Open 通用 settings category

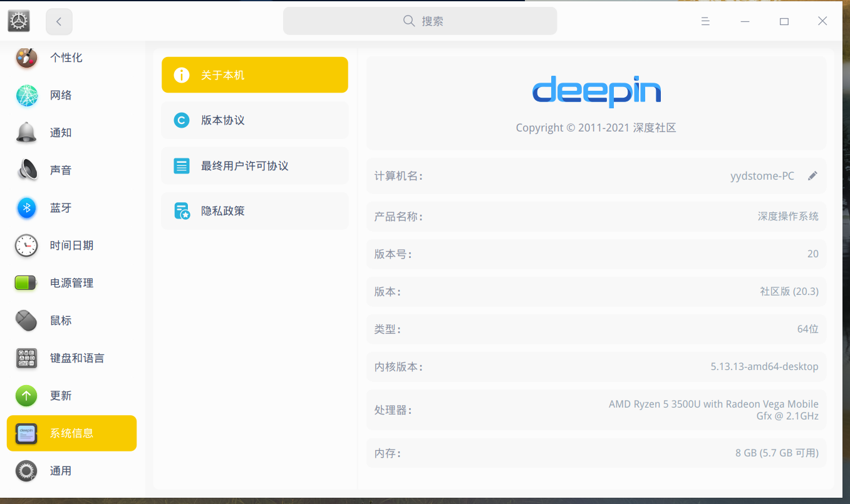71,471
